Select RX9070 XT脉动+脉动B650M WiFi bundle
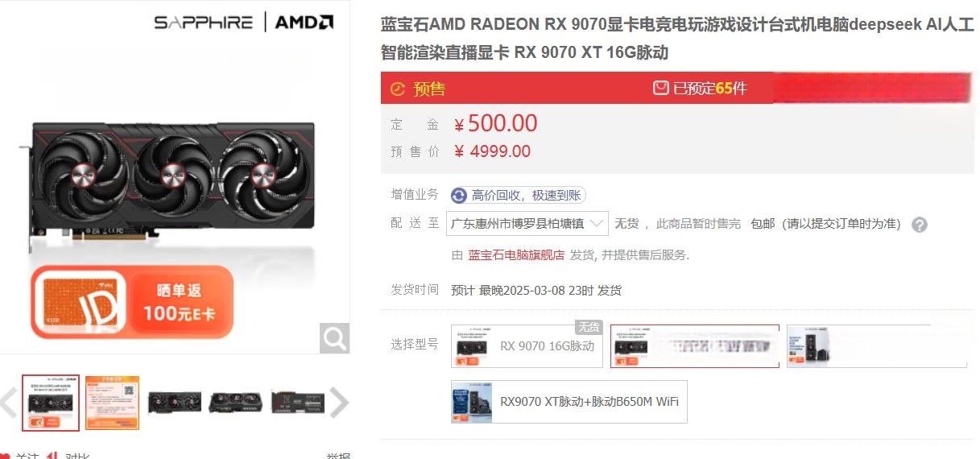This screenshot has height=459, width=980. [x=569, y=402]
